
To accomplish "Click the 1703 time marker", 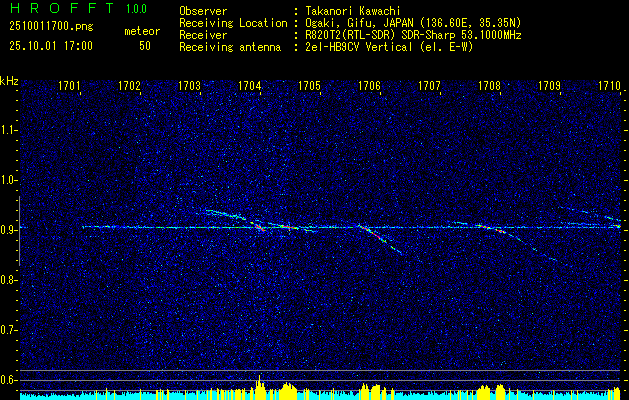I will click(190, 85).
